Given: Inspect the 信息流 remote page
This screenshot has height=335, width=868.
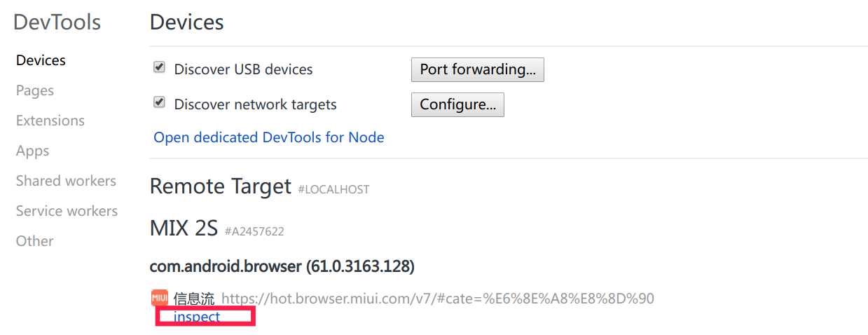Looking at the screenshot, I should coord(197,317).
